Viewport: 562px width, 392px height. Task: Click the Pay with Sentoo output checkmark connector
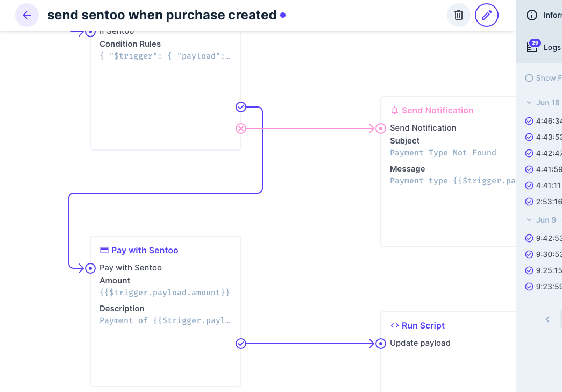tap(241, 343)
